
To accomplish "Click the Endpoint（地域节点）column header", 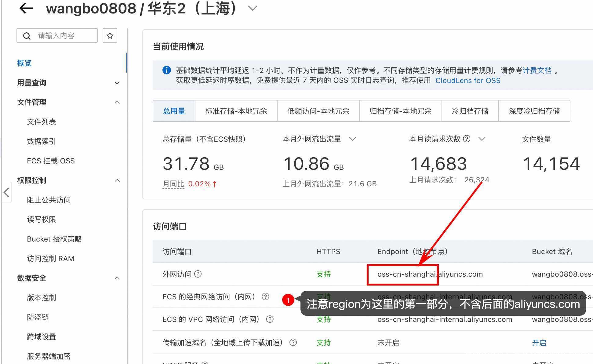I will coord(413,252).
